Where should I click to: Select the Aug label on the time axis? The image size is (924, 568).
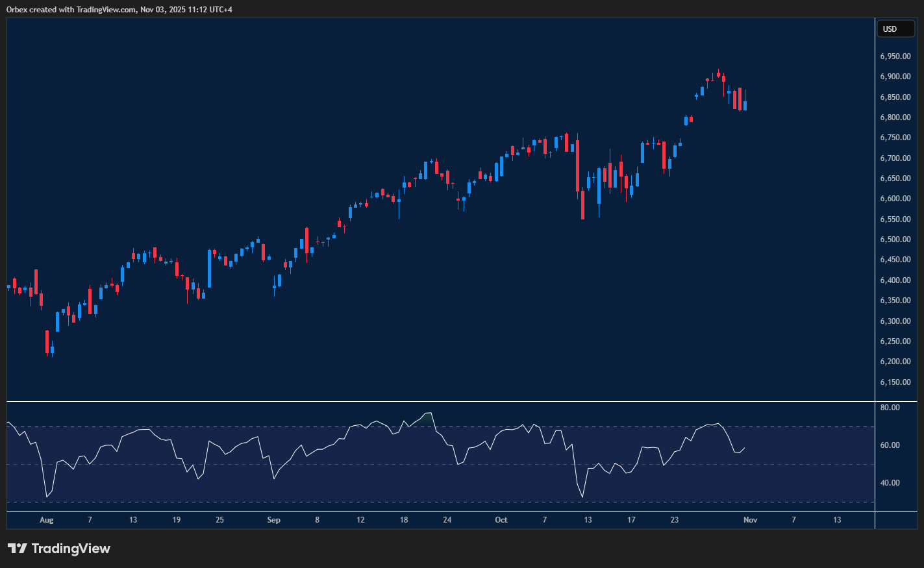(x=46, y=520)
